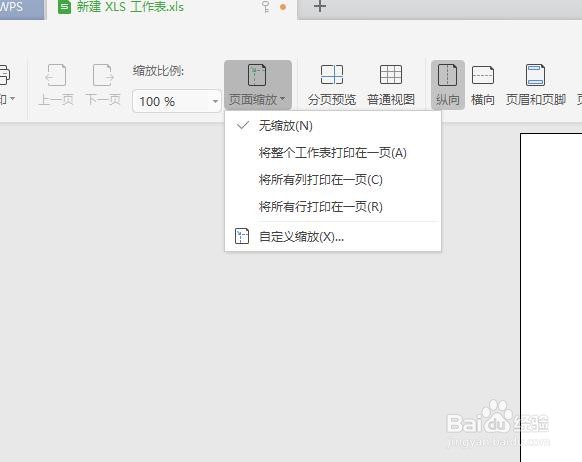Viewport: 582px width, 462px height.
Task: Select 无缩放(N) menu option
Action: (x=333, y=126)
